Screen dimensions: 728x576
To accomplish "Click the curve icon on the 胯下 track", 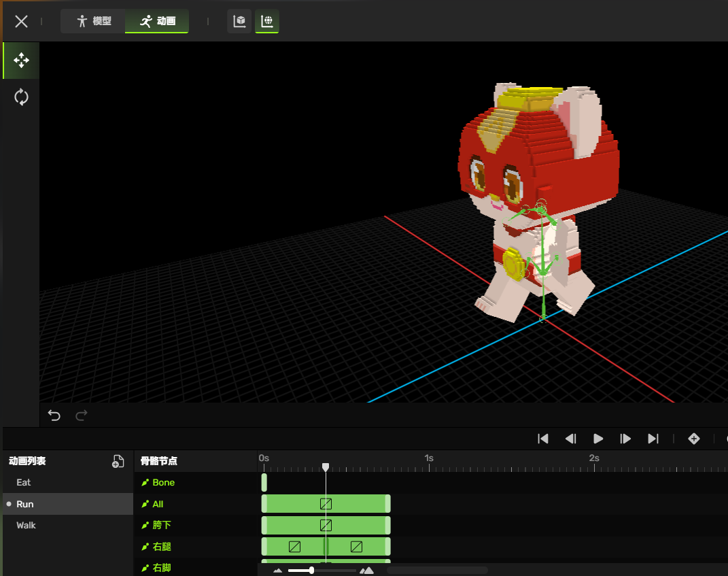I will pyautogui.click(x=326, y=526).
